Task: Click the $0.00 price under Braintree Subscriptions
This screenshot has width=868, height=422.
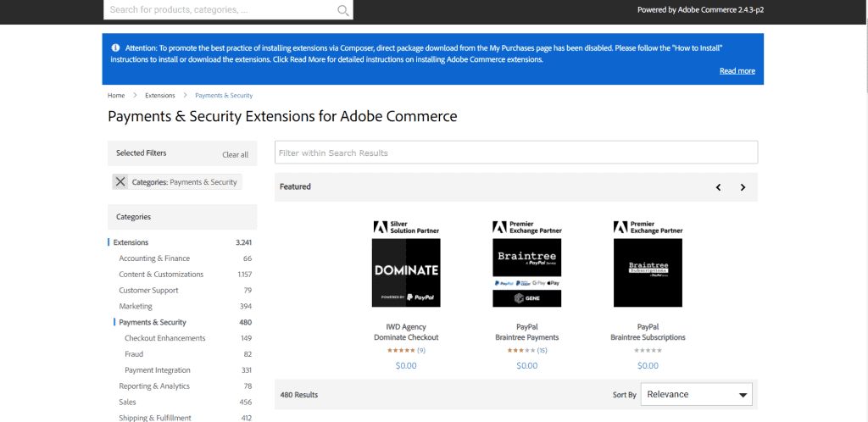Action: (648, 365)
